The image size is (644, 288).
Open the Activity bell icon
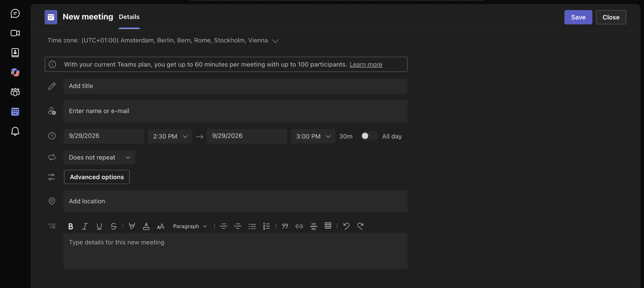click(15, 131)
